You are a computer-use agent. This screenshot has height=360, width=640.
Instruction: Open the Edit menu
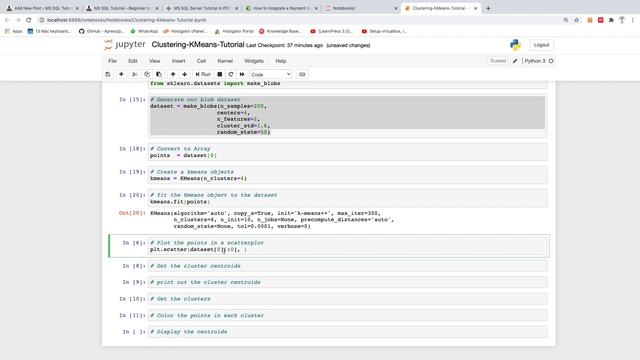(133, 61)
